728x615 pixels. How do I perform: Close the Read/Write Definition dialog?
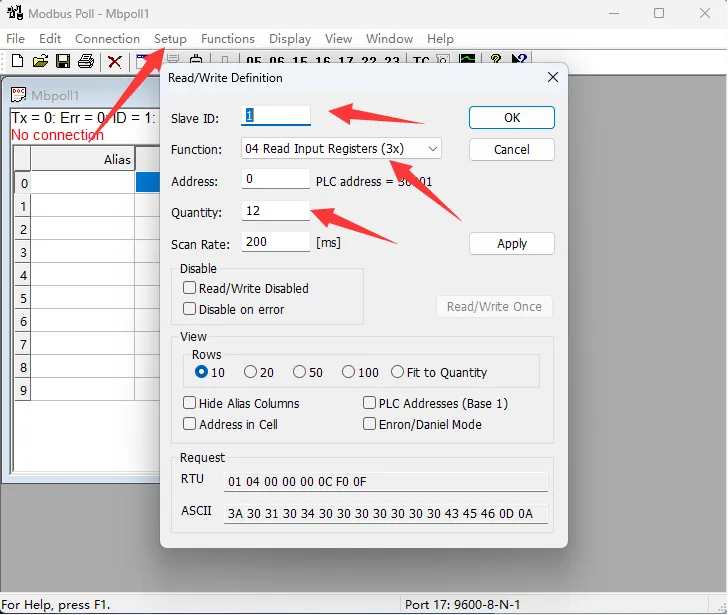click(552, 78)
